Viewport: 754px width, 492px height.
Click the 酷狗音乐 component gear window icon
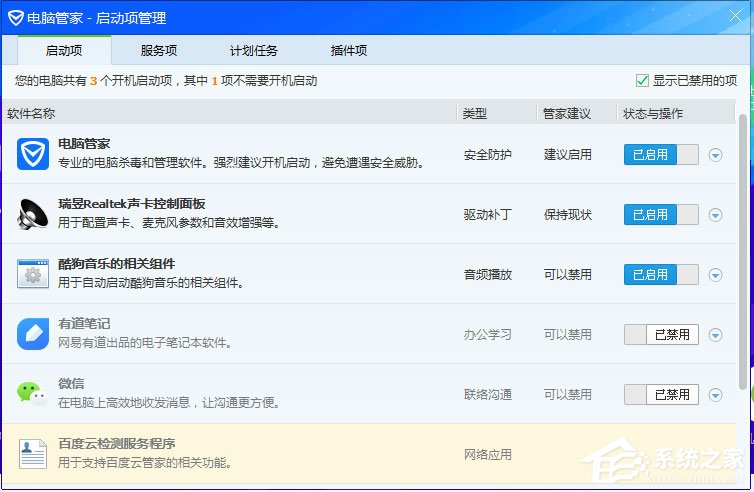click(33, 274)
